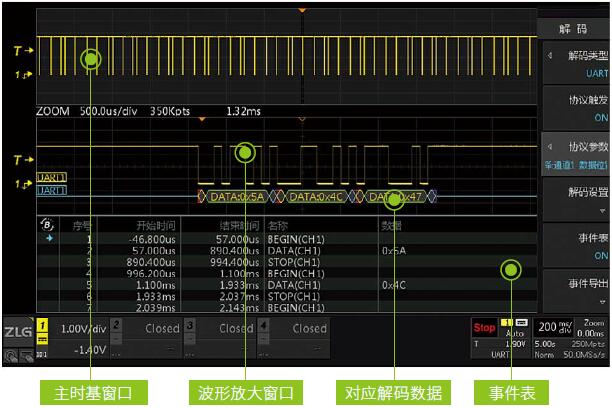Click the trigger level T arrow in main window

pyautogui.click(x=17, y=50)
